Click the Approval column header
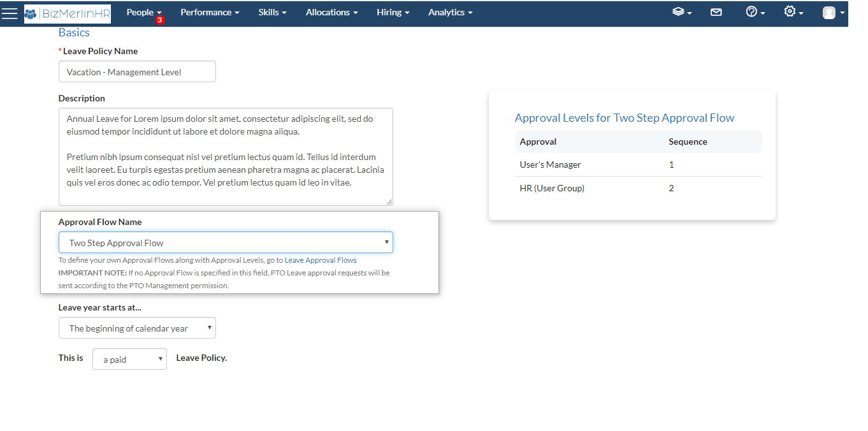This screenshot has width=868, height=431. click(538, 142)
